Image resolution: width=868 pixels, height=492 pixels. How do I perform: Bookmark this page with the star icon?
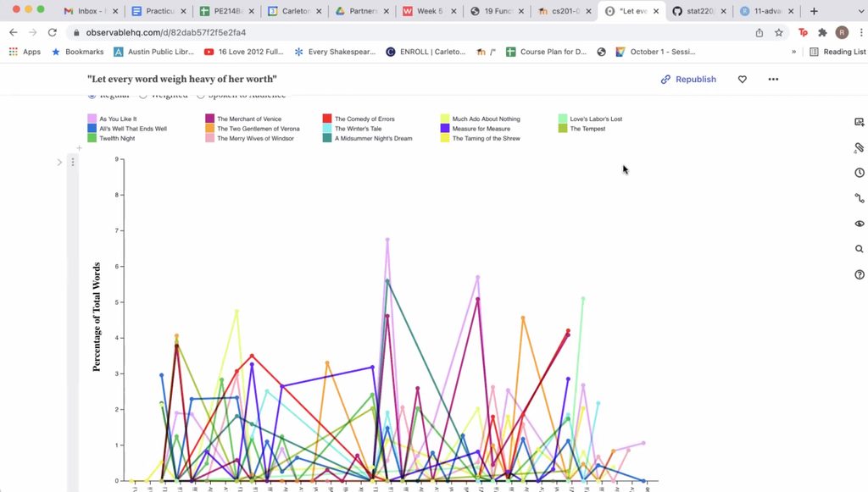pos(779,33)
